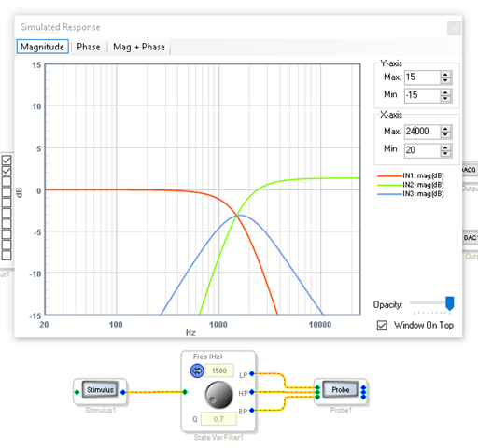Uncheck the second checked box on left edge

coord(7,171)
